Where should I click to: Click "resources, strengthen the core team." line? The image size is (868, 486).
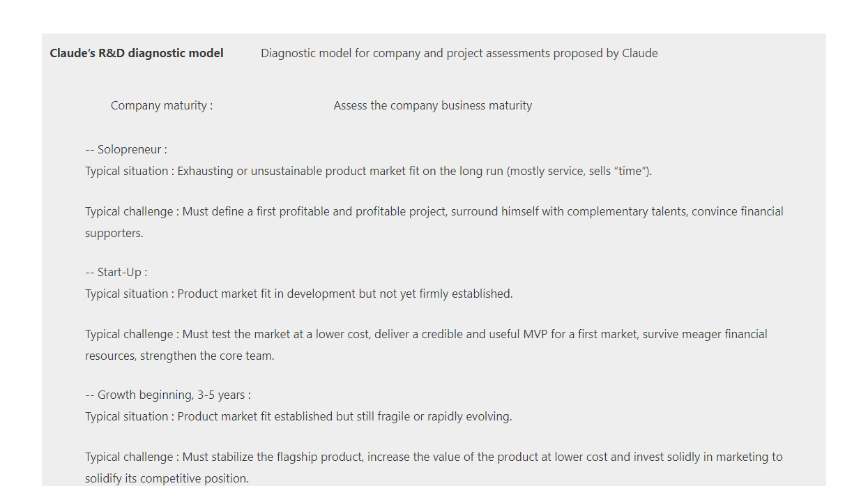[180, 356]
